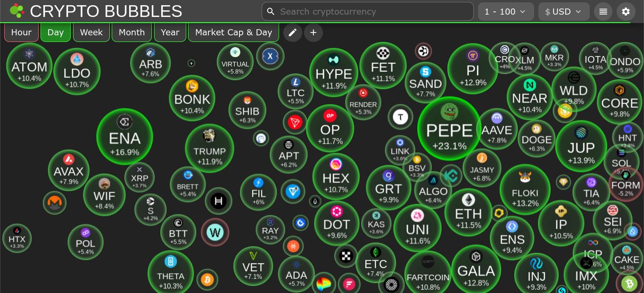
Task: Open the settings gear icon
Action: (626, 12)
